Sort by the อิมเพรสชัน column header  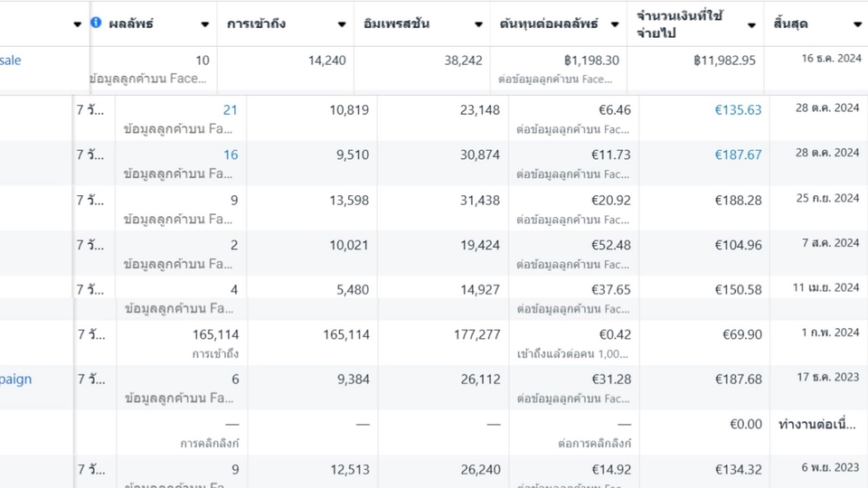point(396,23)
